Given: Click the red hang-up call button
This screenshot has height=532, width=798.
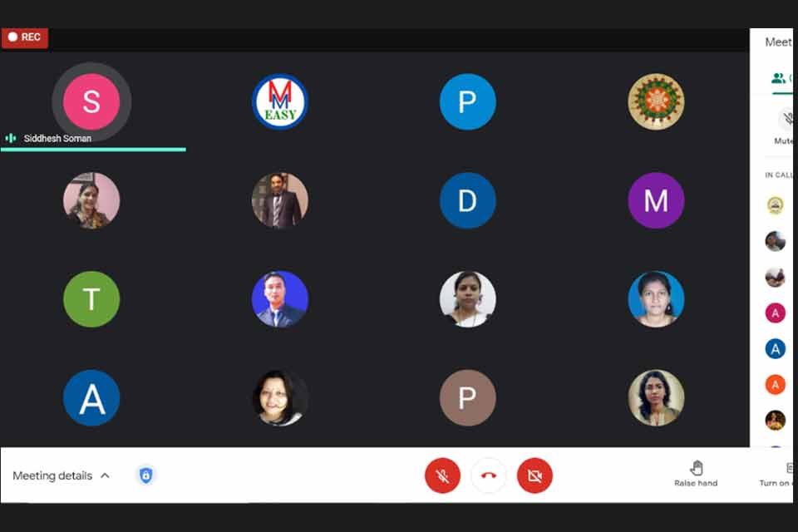Looking at the screenshot, I should (x=489, y=475).
